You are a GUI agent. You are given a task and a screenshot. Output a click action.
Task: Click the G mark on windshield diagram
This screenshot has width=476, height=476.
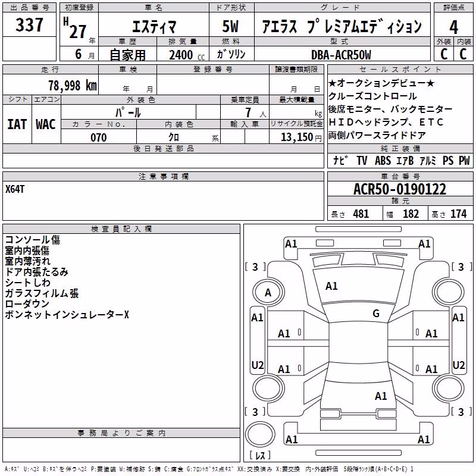[376, 314]
